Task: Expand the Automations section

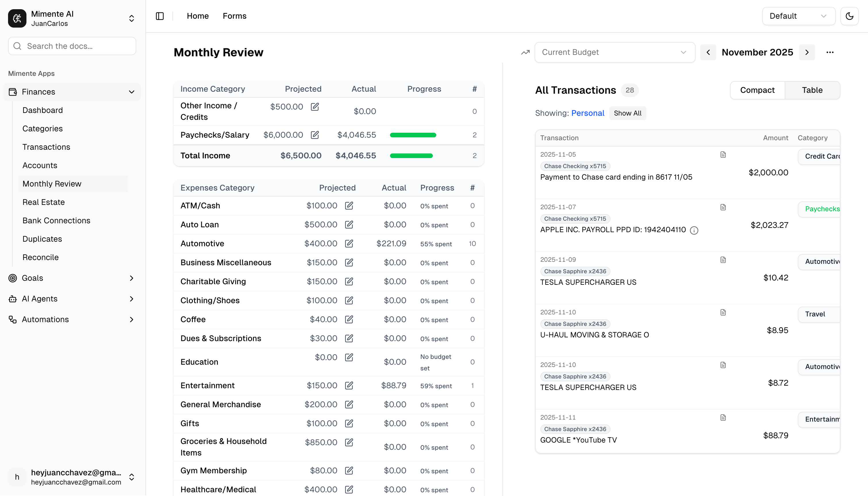Action: click(x=72, y=320)
